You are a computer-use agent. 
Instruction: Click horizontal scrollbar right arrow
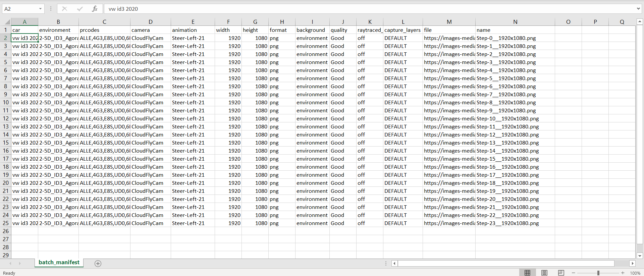point(633,264)
